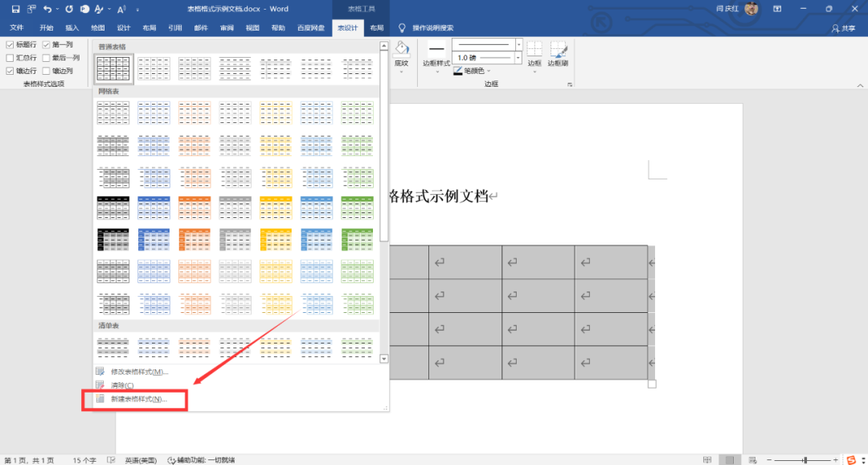Image resolution: width=868 pixels, height=465 pixels.
Task: Open the 1.0 磅 line weight dropdown
Action: (x=518, y=57)
